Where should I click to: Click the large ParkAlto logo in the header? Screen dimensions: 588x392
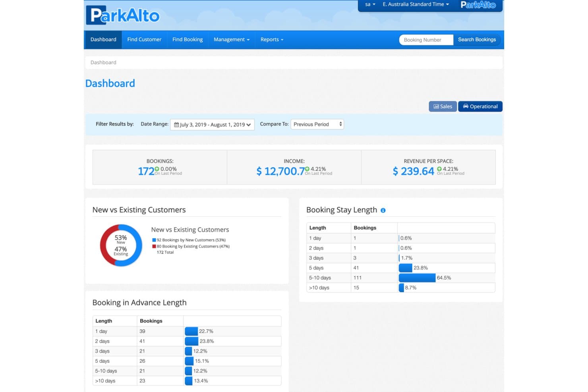[123, 15]
